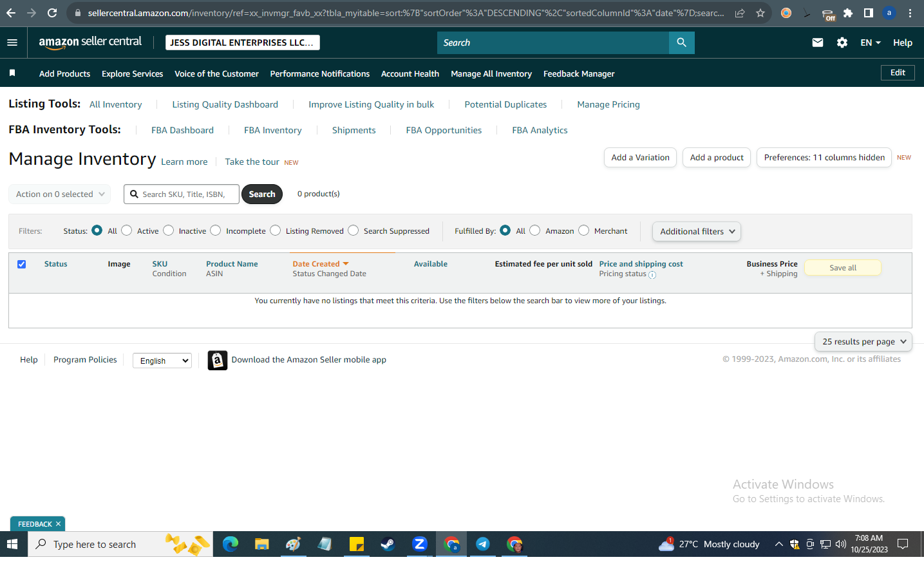Open Add Products in favorites bar
Viewport: 924px width, 582px height.
64,73
